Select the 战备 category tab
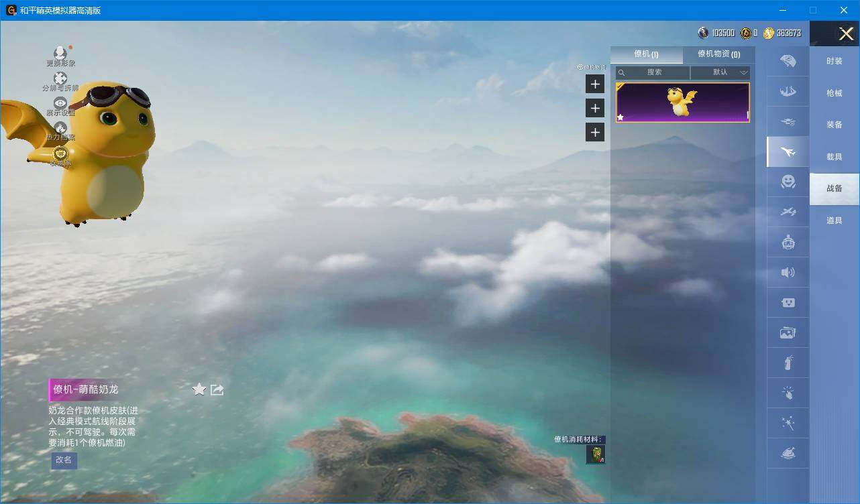Viewport: 860px width, 504px height. click(x=835, y=188)
